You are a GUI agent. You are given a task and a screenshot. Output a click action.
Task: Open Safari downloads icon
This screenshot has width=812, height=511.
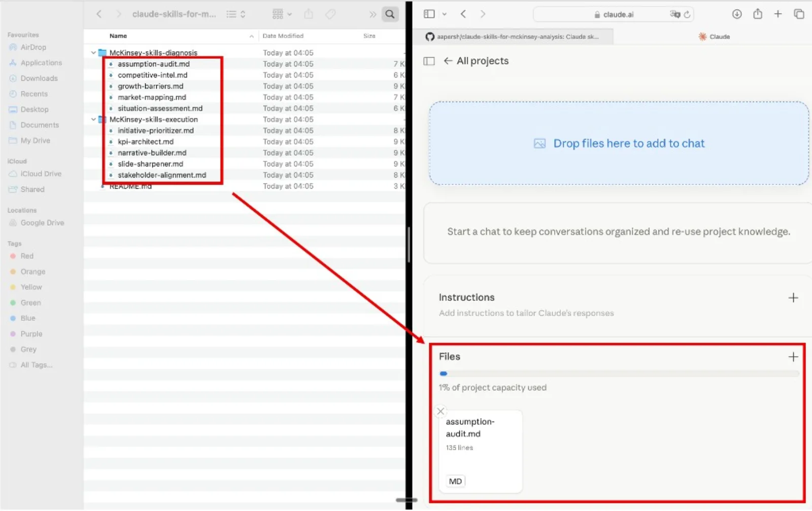(737, 14)
